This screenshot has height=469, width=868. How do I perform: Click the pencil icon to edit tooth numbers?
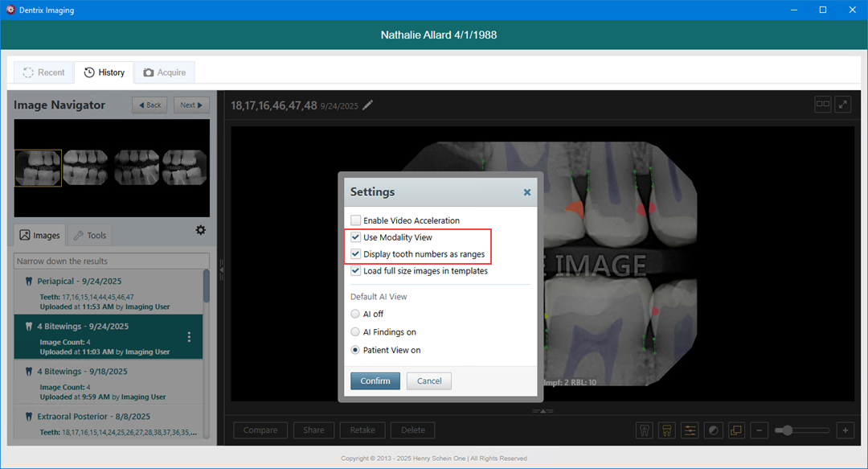[x=368, y=105]
